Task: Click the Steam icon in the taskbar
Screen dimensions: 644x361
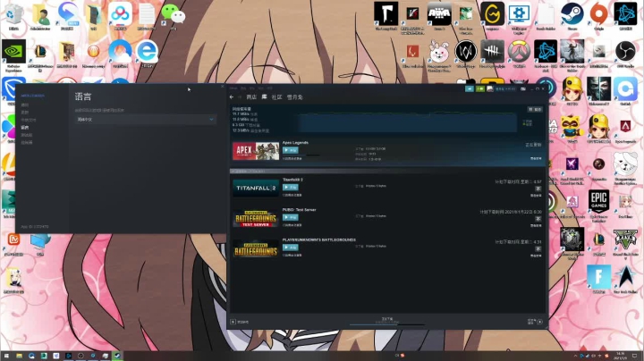Action: [117, 356]
